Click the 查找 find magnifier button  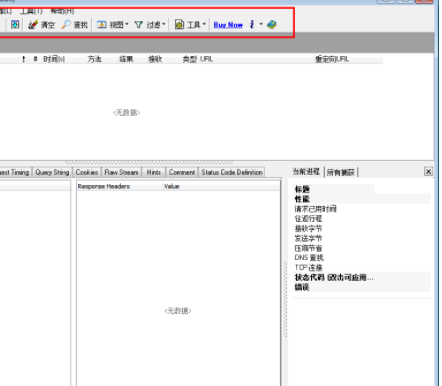75,25
